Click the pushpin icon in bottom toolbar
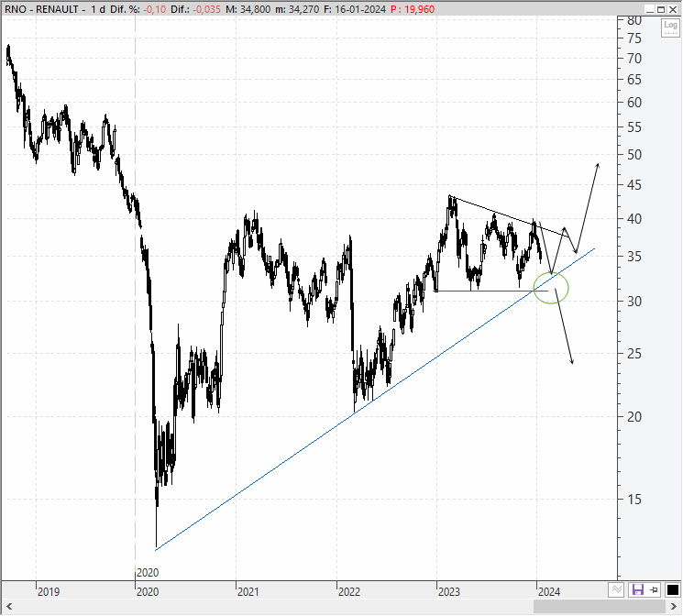The width and height of the screenshot is (683, 616). [654, 589]
